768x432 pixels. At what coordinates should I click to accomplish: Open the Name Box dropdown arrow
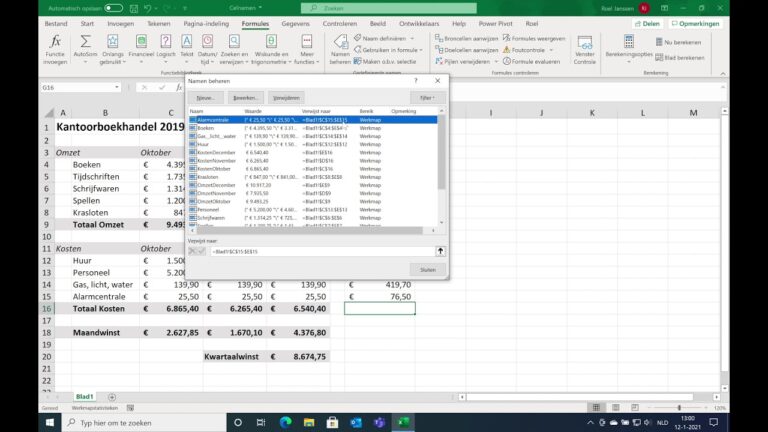(117, 87)
